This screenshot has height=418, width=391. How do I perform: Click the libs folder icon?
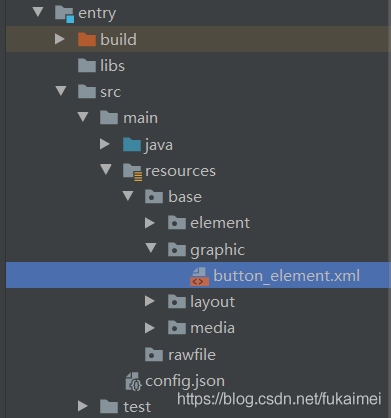point(87,65)
